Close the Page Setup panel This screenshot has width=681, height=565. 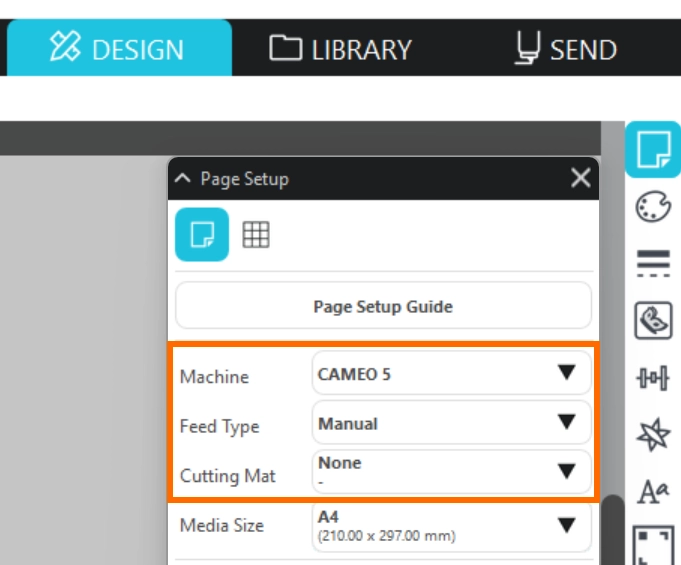580,179
